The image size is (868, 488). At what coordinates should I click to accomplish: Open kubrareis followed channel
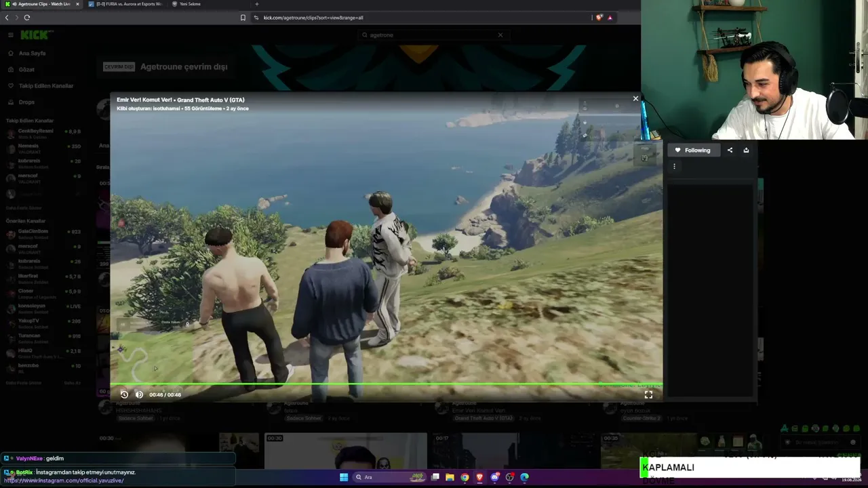43,163
